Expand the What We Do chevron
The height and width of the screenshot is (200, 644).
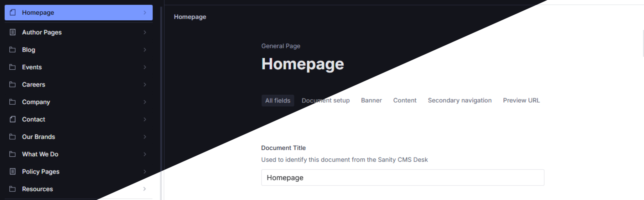click(145, 154)
